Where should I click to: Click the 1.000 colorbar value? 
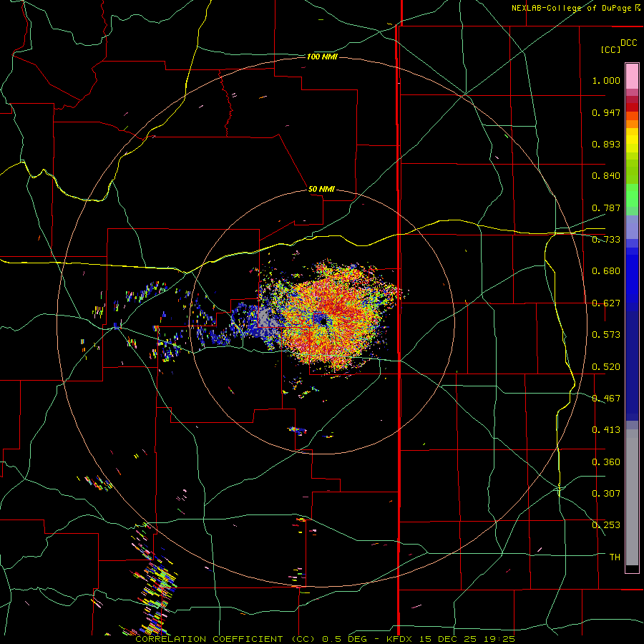coord(606,80)
